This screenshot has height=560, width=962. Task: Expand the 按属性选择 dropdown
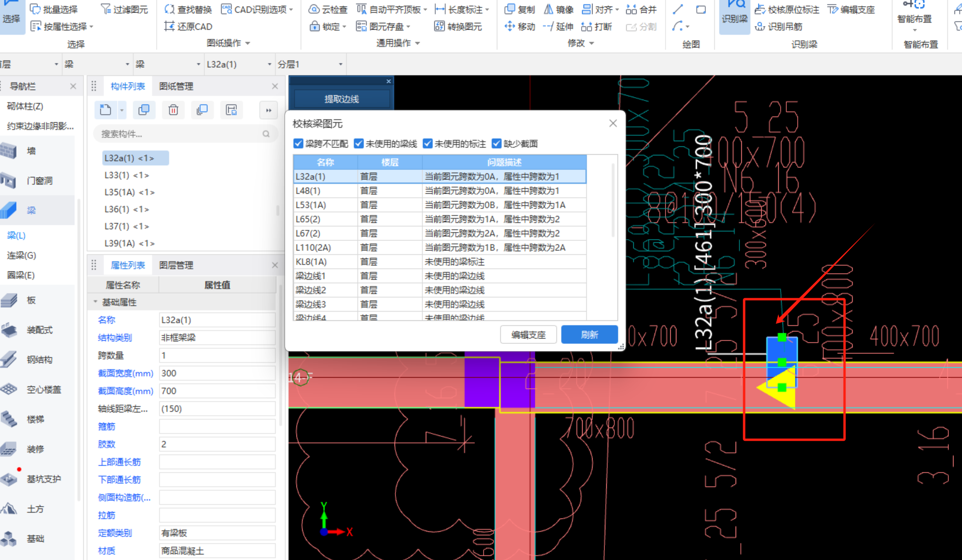click(91, 27)
